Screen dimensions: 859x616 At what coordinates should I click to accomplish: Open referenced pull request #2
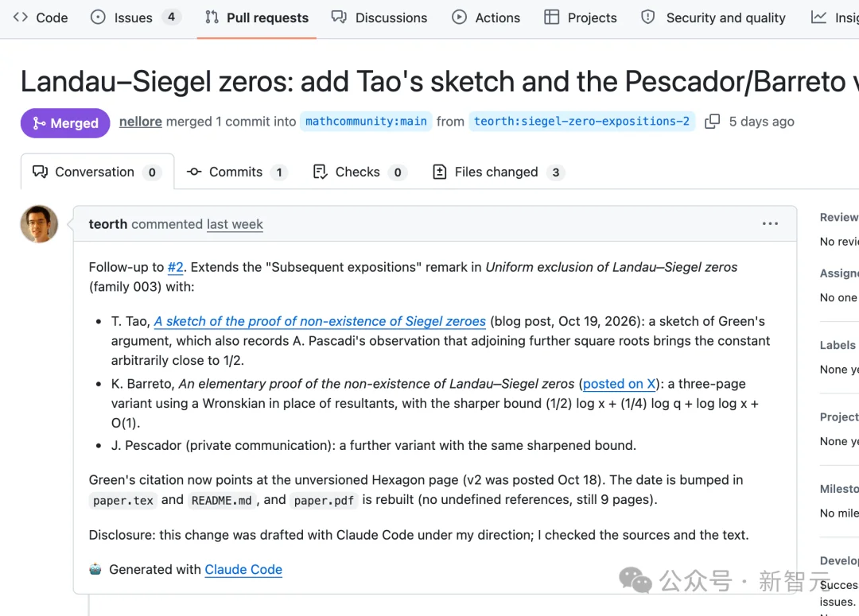175,267
